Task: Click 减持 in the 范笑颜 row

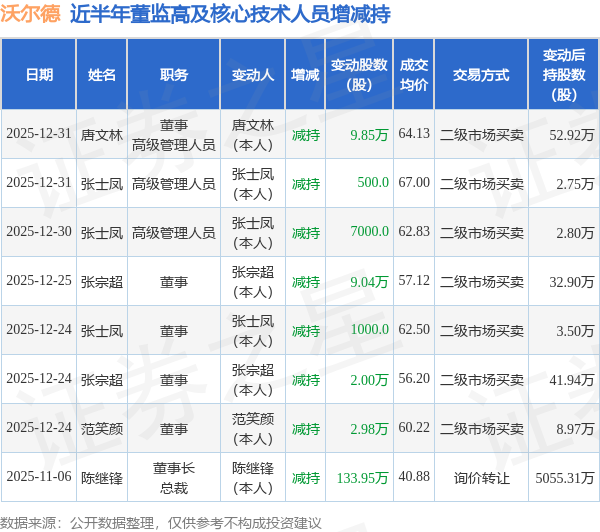Action: click(x=305, y=429)
